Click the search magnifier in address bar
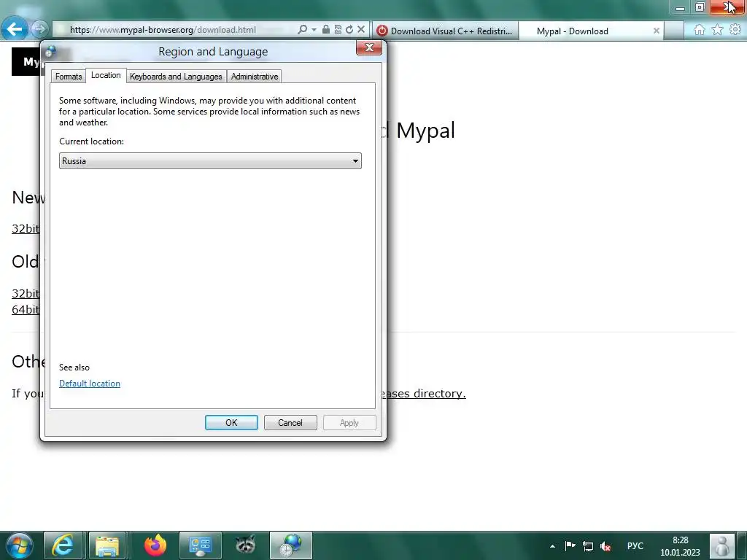The width and height of the screenshot is (747, 560). 302,29
